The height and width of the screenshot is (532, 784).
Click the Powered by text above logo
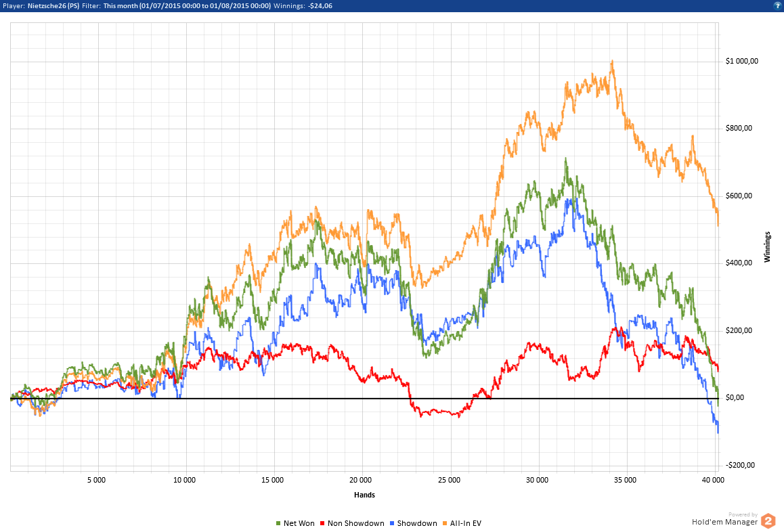click(743, 514)
